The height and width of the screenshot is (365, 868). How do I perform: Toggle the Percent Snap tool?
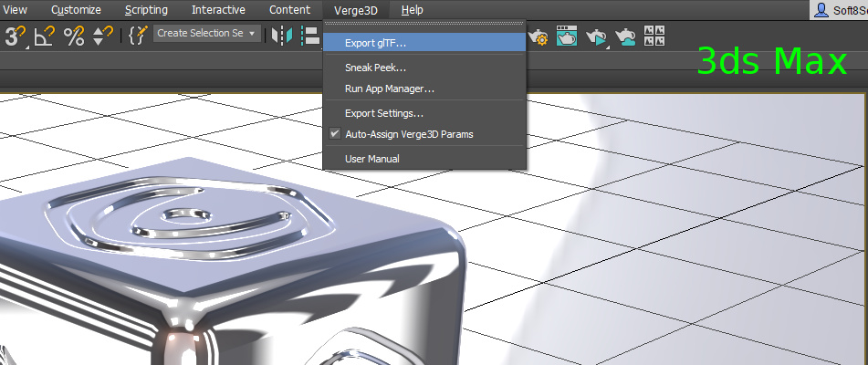point(74,36)
